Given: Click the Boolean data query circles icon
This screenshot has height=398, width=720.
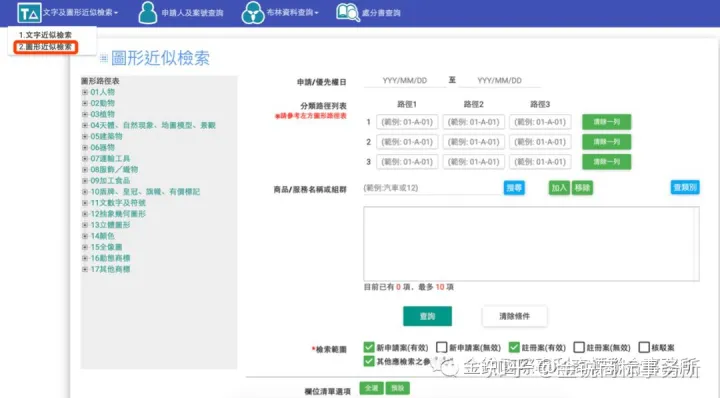Looking at the screenshot, I should tap(253, 12).
